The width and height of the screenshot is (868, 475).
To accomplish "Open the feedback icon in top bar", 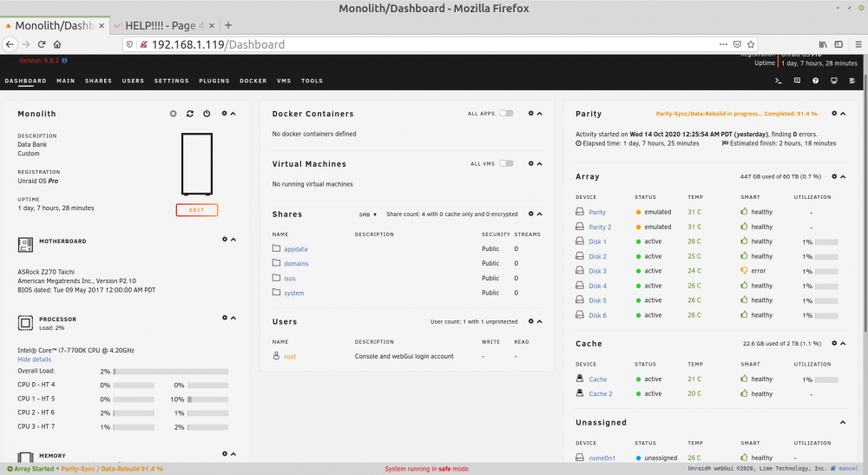I will tap(797, 81).
